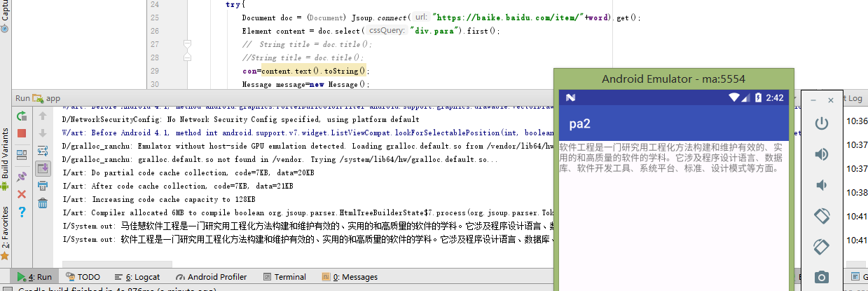Image resolution: width=868 pixels, height=291 pixels.
Task: Go up the stack trace using the up arrow
Action: [42, 116]
